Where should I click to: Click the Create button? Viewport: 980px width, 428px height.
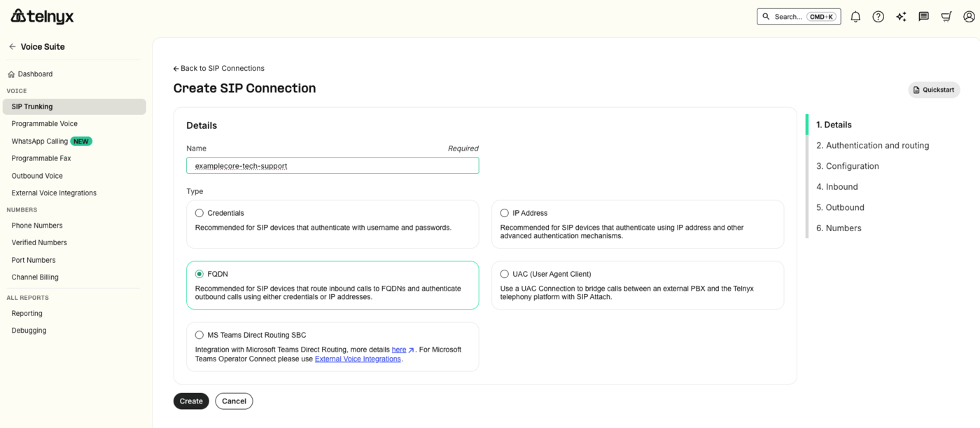tap(191, 401)
